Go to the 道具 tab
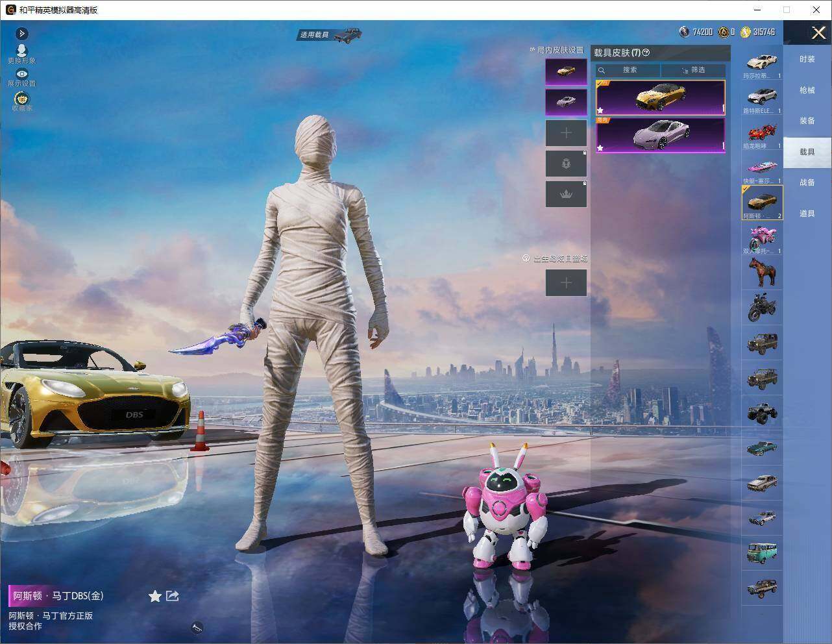 tap(807, 214)
